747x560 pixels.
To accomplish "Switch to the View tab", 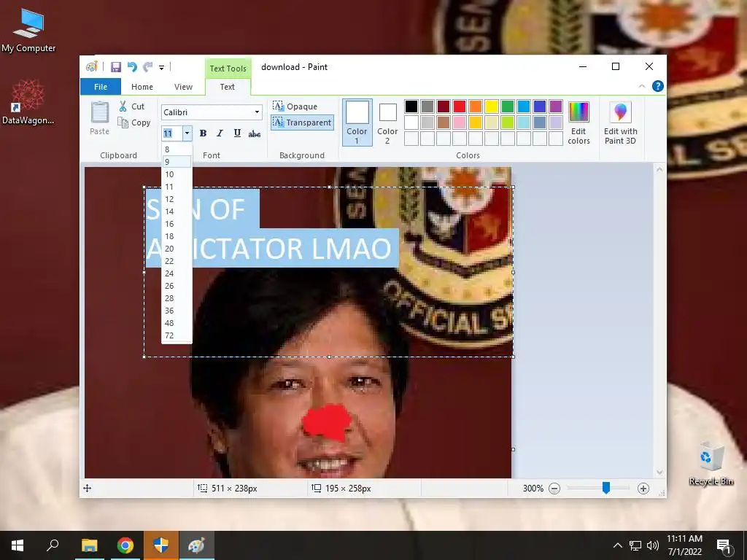I will point(183,87).
